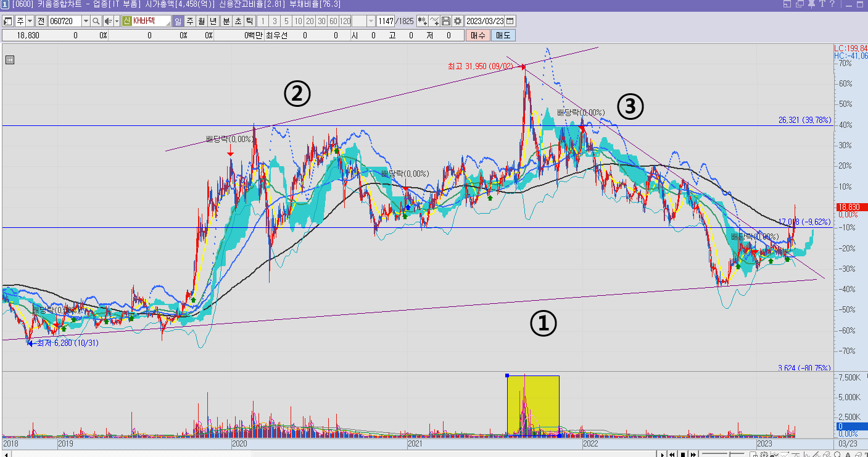
Task: Open the stock code 060720 history dropdown
Action: pyautogui.click(x=86, y=21)
